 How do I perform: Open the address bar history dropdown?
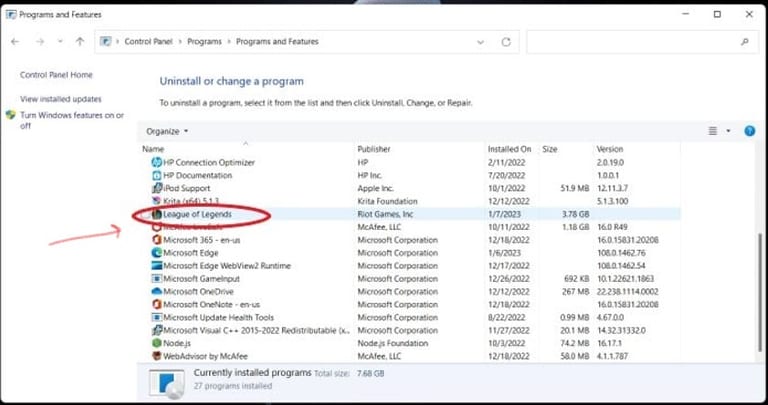point(480,42)
